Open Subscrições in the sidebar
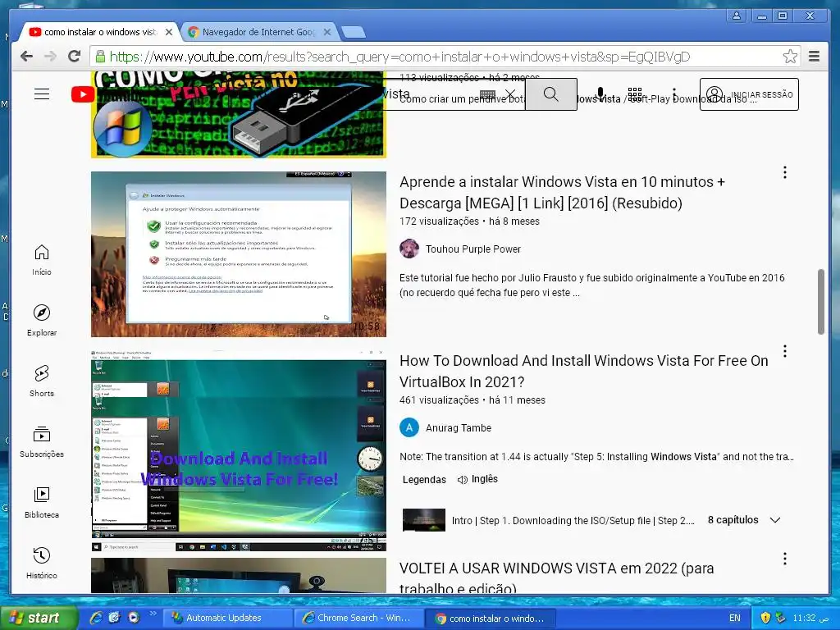This screenshot has height=630, width=840. [x=42, y=441]
